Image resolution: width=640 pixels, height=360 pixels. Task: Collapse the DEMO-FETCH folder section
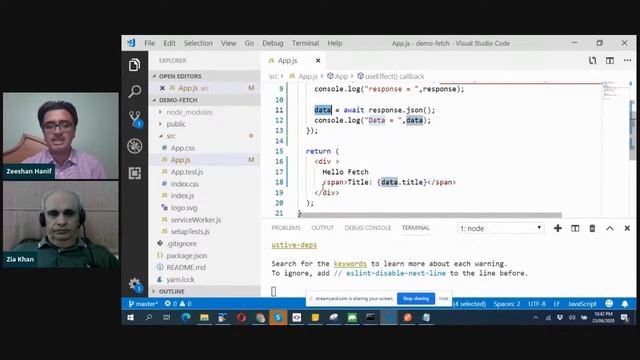coord(204,100)
